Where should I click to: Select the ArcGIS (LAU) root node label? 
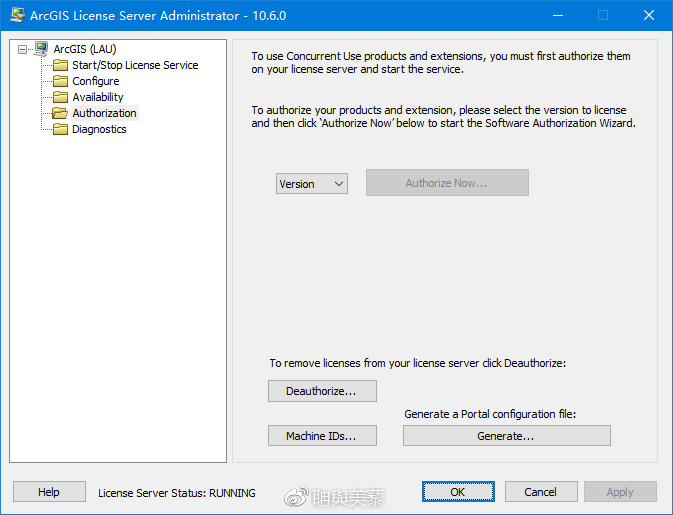(x=85, y=49)
